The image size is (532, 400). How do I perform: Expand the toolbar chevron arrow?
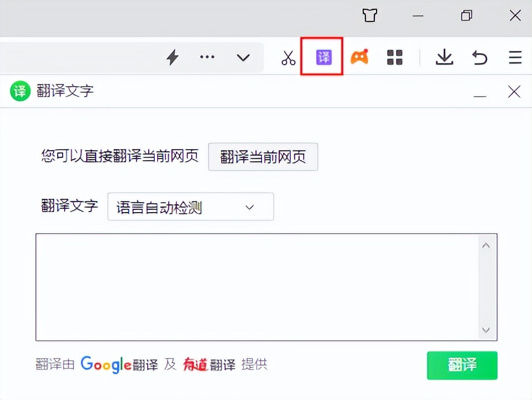(x=243, y=57)
